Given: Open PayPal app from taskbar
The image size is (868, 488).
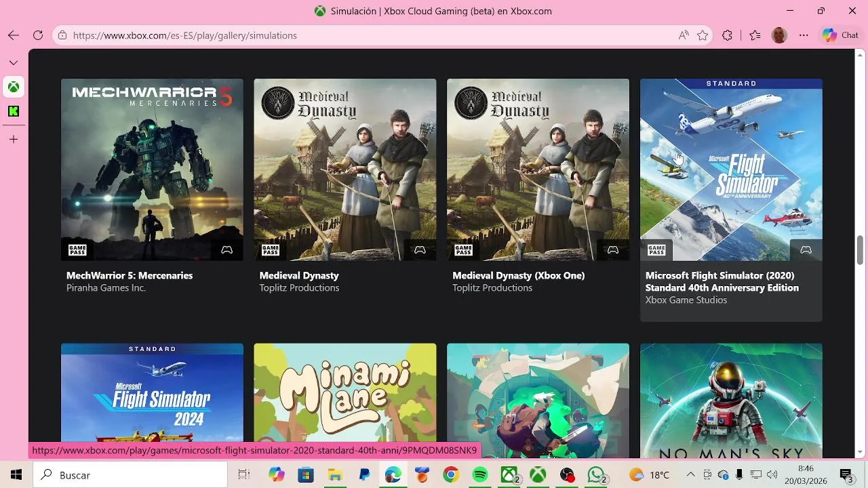Looking at the screenshot, I should tap(364, 475).
